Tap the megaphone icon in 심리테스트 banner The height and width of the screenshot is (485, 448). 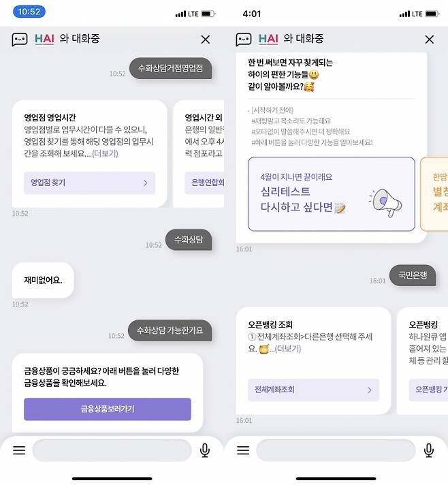tap(385, 202)
